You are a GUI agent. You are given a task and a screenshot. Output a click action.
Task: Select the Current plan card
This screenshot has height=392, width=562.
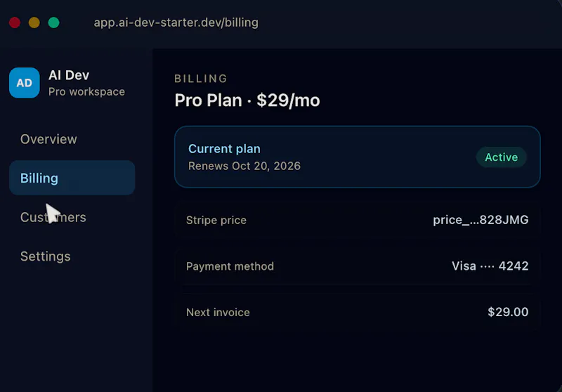358,157
